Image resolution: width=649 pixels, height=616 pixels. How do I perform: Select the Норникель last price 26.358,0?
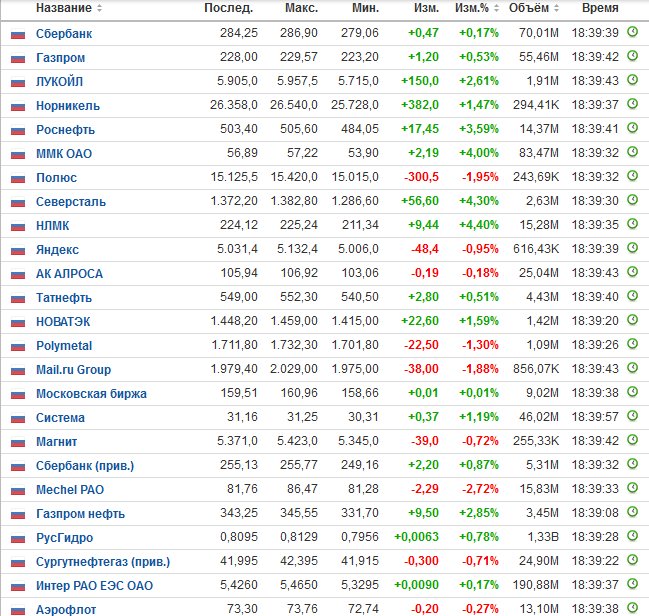pyautogui.click(x=233, y=105)
